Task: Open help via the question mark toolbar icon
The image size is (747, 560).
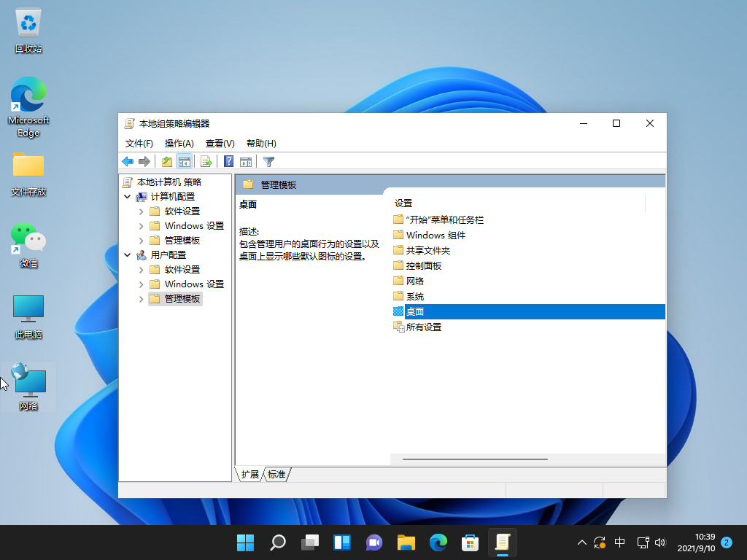Action: click(x=228, y=161)
